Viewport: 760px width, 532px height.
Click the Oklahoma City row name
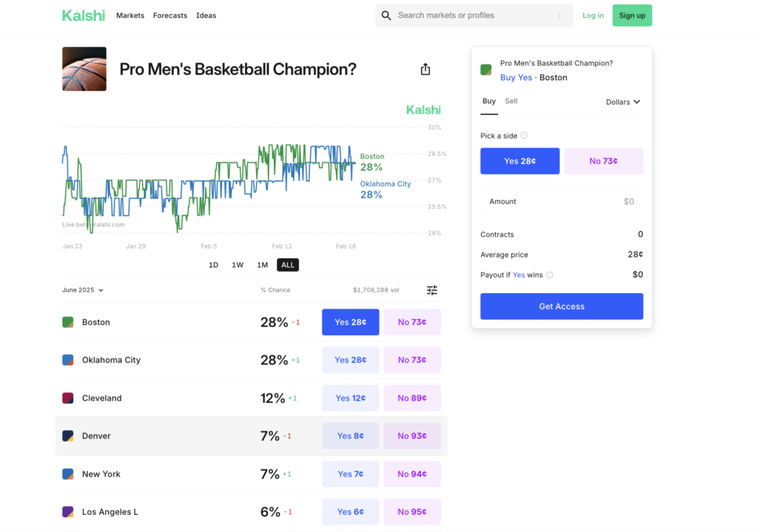[x=111, y=360]
